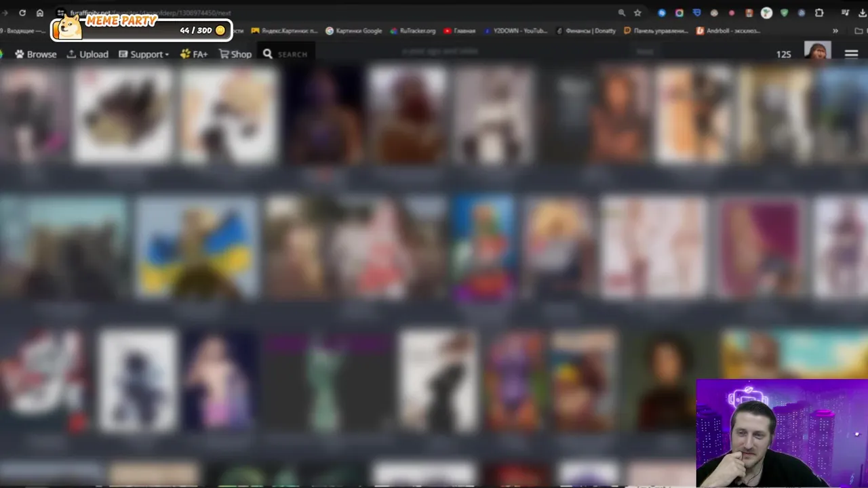
Task: Open the FA+ paw menu item
Action: [x=194, y=54]
